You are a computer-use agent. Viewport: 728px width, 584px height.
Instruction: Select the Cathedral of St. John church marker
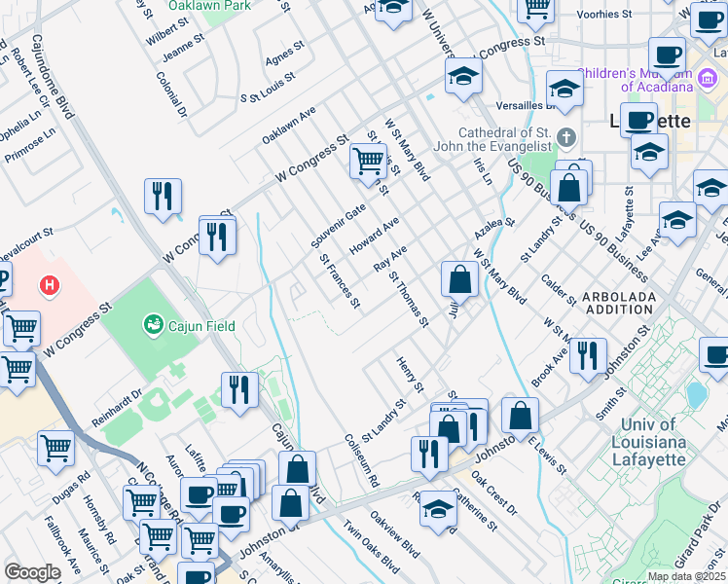(566, 137)
